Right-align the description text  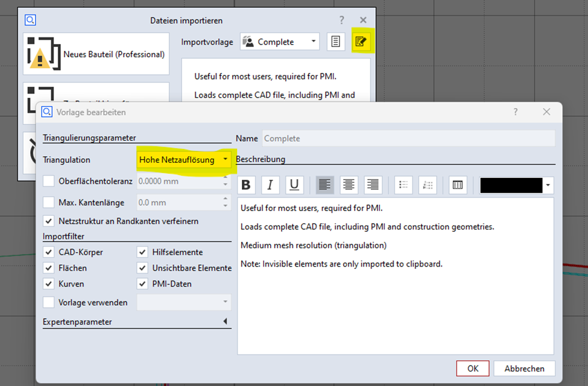click(x=373, y=185)
